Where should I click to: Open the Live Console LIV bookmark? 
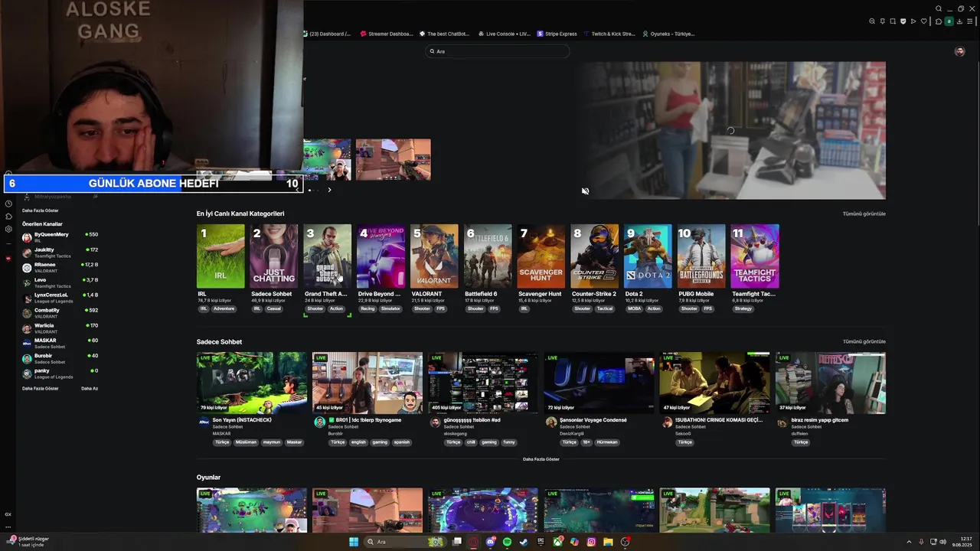504,34
